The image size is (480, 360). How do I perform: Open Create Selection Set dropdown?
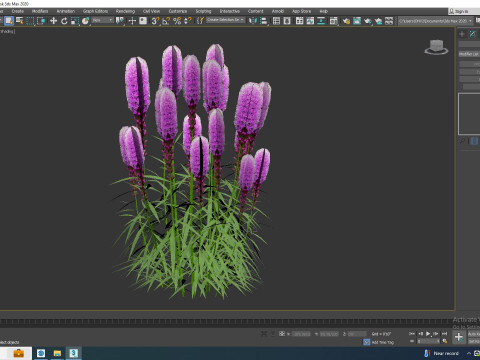pos(226,20)
